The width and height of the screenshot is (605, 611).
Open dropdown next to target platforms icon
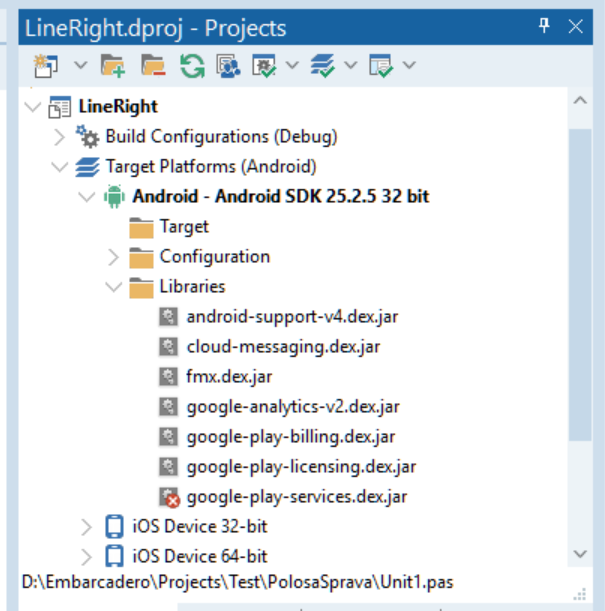351,65
